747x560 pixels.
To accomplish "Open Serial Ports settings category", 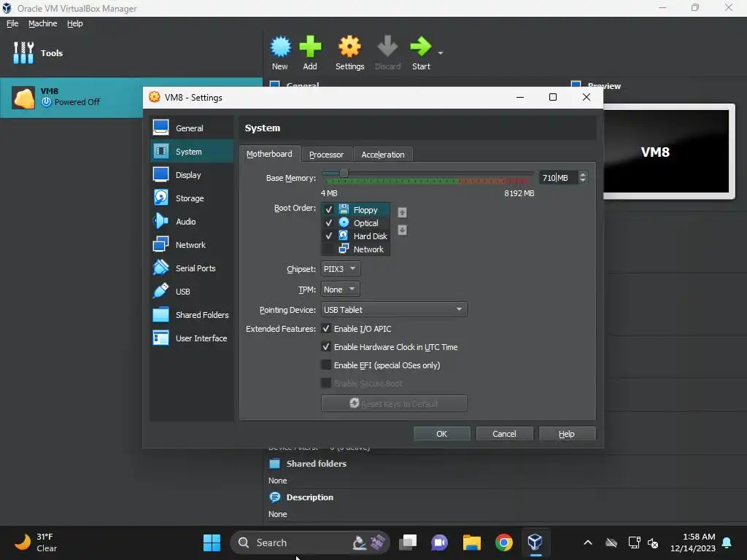I will click(192, 268).
